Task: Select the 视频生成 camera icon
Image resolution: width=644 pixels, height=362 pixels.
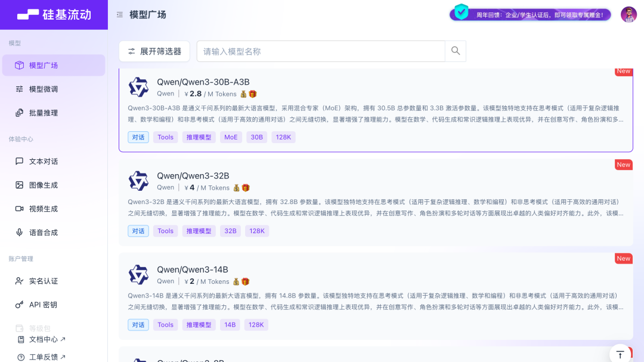Action: [x=19, y=209]
